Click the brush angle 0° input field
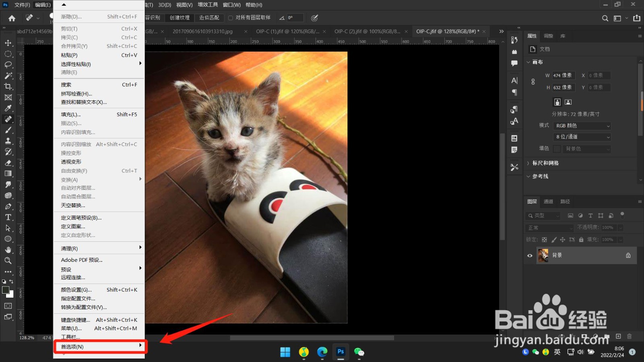The image size is (644, 362). pos(295,18)
